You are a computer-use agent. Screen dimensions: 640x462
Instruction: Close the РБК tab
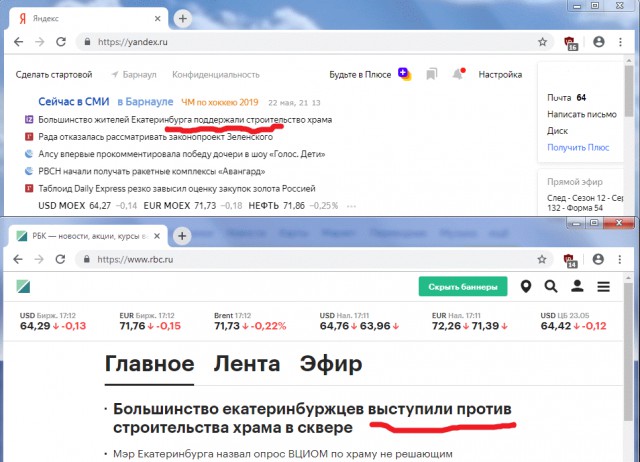click(157, 236)
